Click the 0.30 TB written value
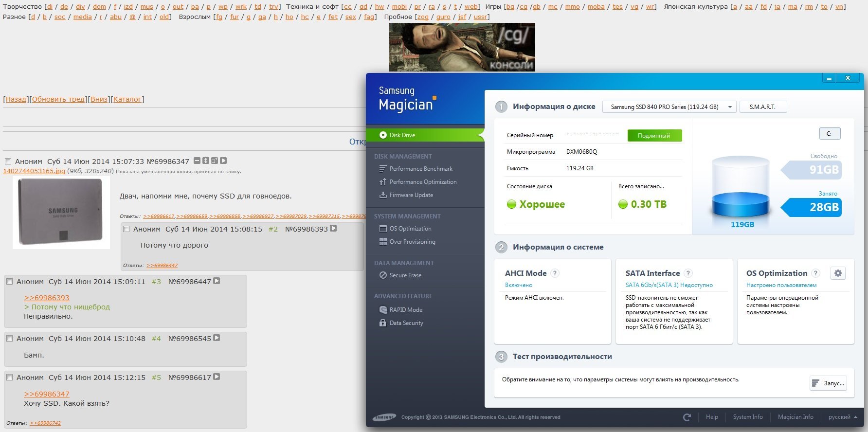868x432 pixels. click(649, 204)
